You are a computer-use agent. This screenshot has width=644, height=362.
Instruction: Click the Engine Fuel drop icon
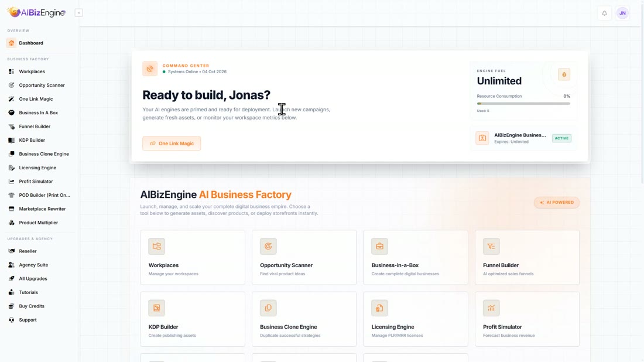click(564, 74)
